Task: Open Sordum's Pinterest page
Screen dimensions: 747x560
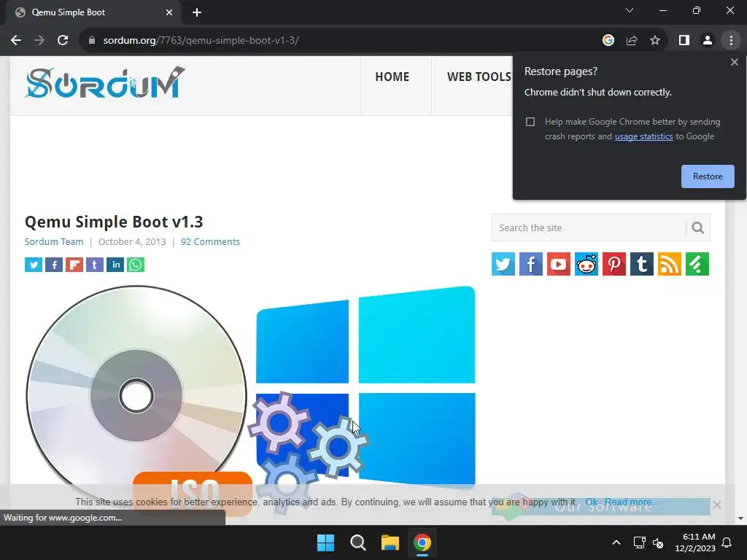Action: [614, 264]
